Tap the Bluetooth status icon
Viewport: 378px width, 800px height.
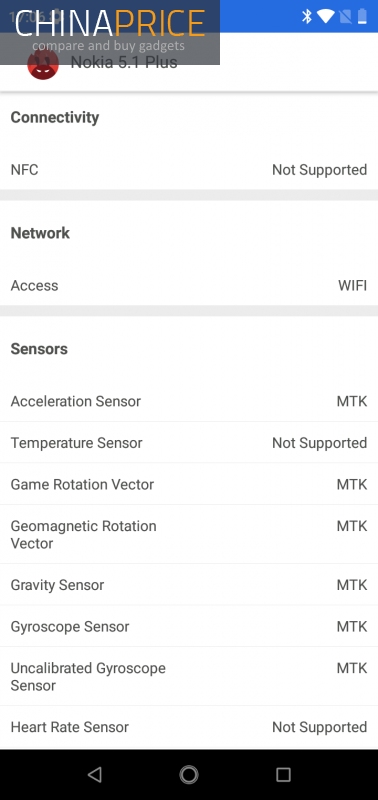pyautogui.click(x=307, y=16)
